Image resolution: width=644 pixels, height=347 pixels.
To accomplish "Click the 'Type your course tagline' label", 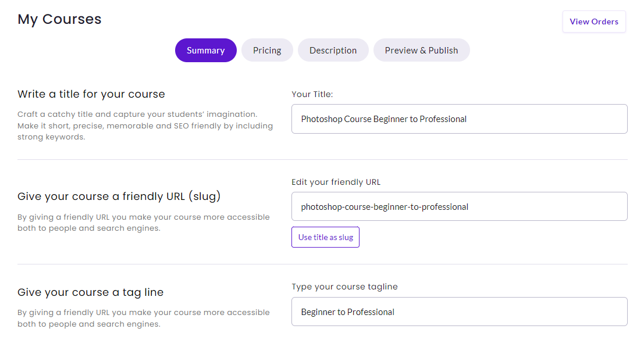I will point(344,287).
